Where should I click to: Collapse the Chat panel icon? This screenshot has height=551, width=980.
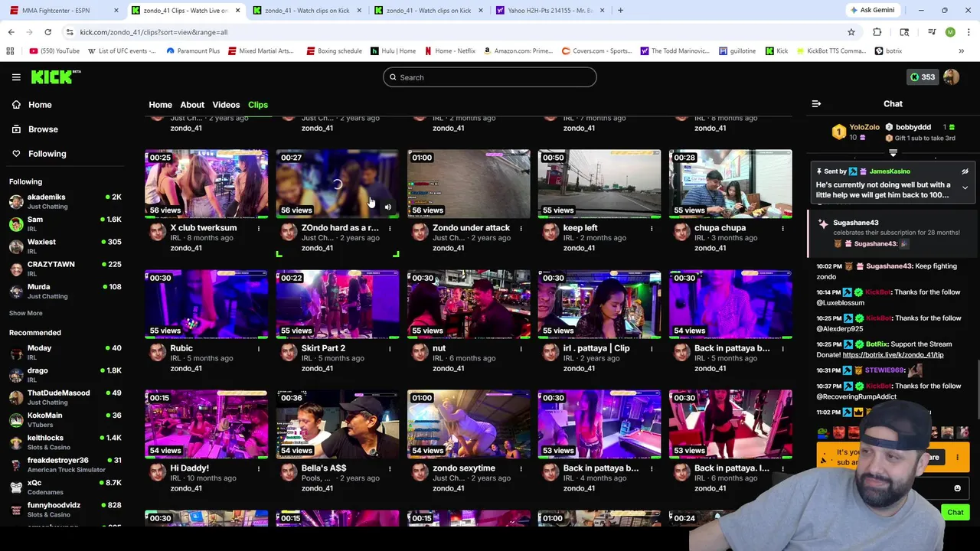pos(816,103)
